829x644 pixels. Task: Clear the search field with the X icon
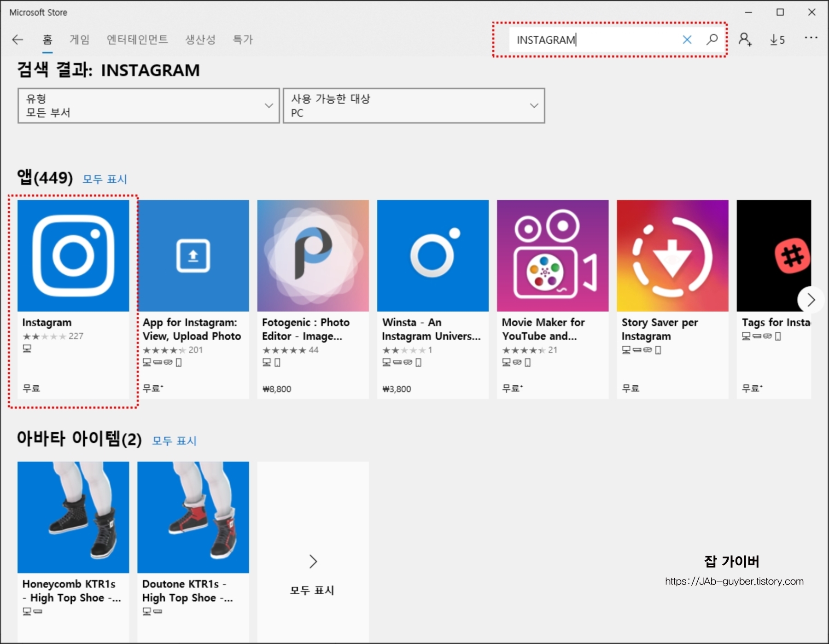(687, 40)
